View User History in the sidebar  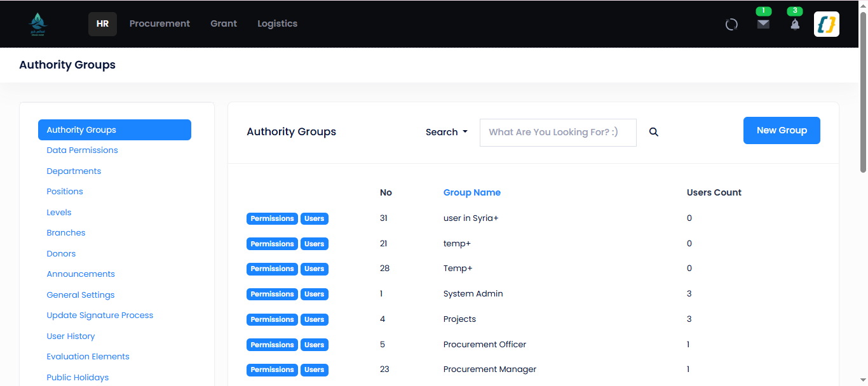tap(71, 336)
